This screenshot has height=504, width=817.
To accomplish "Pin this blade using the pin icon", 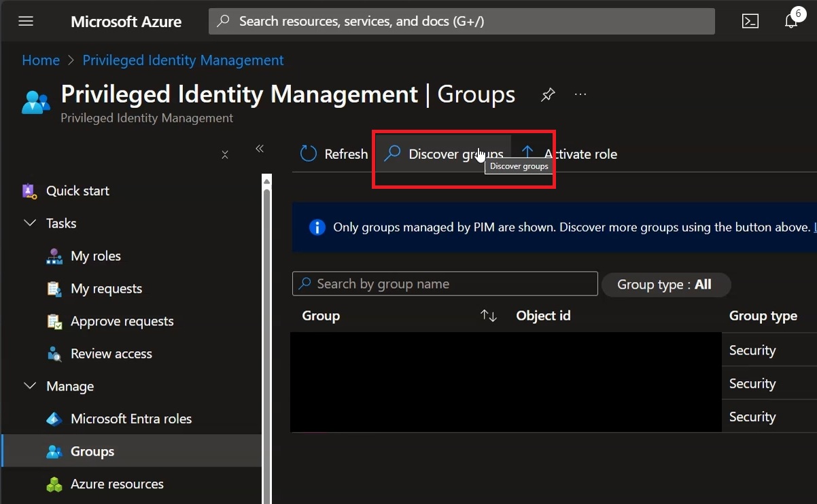I will point(548,95).
